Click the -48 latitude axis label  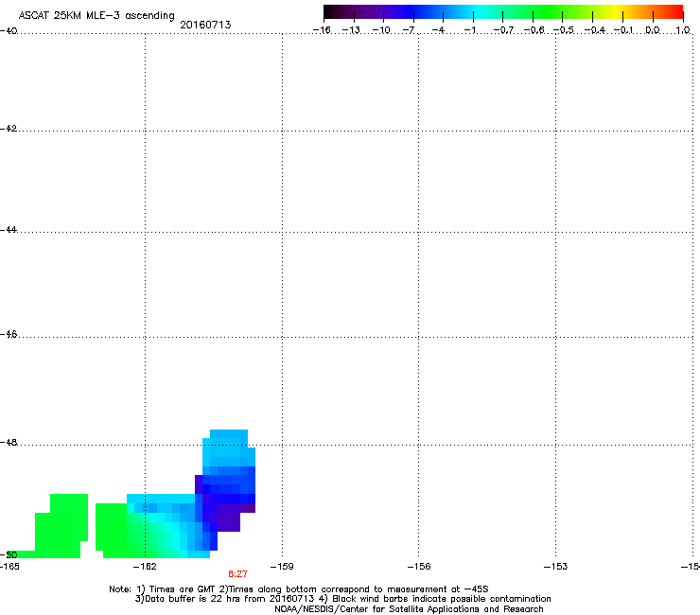point(9,443)
